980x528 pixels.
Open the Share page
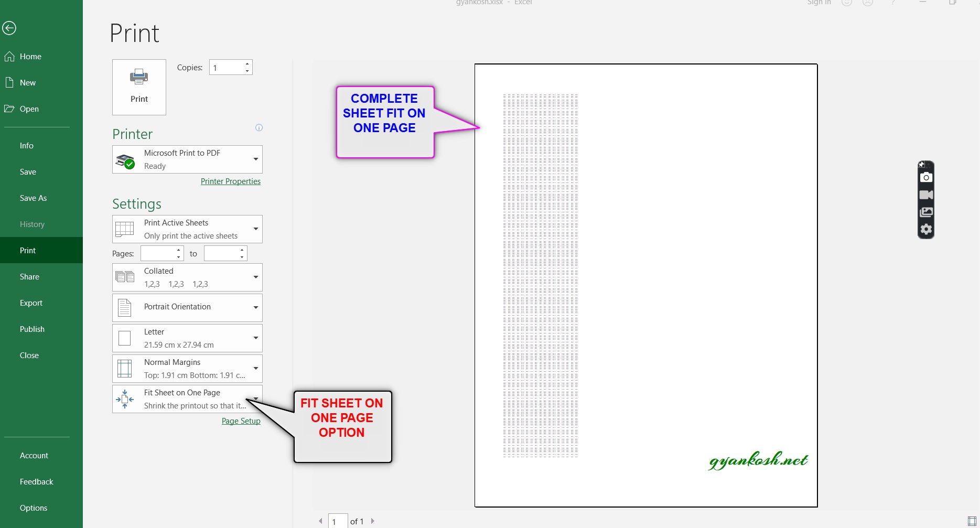point(41,277)
